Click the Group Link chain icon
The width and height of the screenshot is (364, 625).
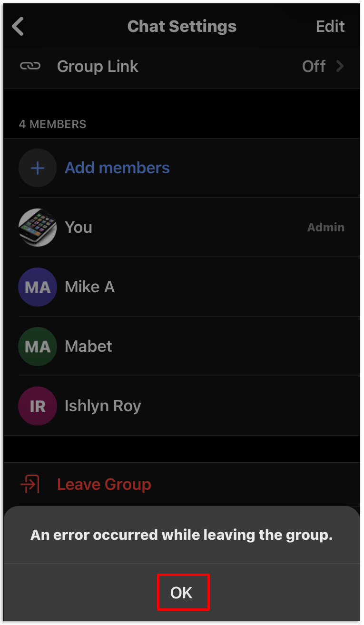30,66
